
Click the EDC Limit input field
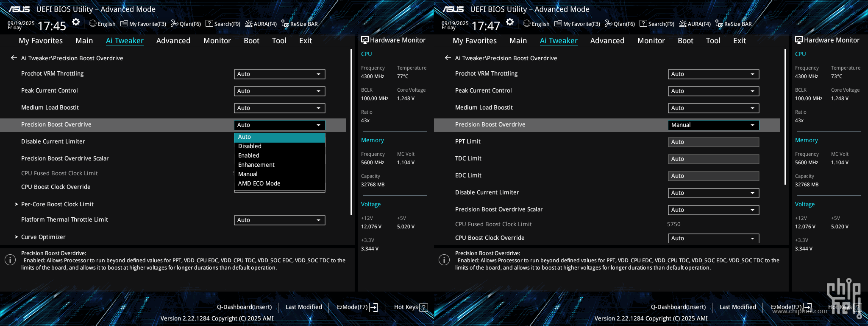714,176
